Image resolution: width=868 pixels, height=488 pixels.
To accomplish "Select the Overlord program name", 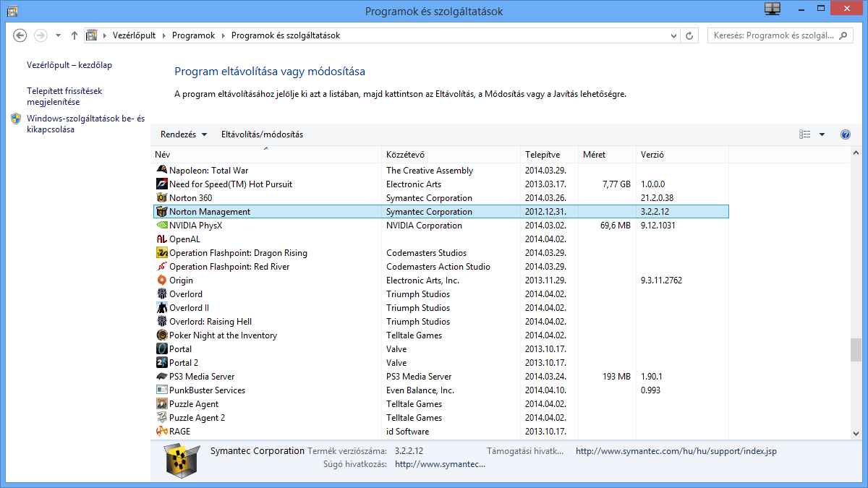I will pos(186,294).
